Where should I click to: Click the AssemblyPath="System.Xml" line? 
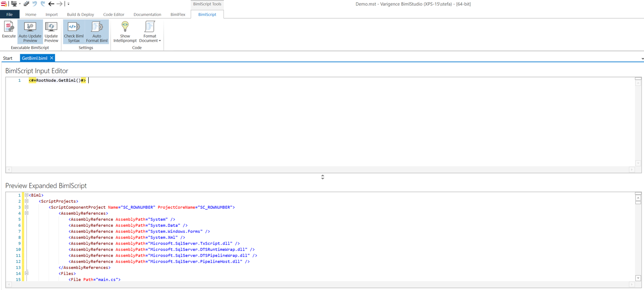coord(127,238)
